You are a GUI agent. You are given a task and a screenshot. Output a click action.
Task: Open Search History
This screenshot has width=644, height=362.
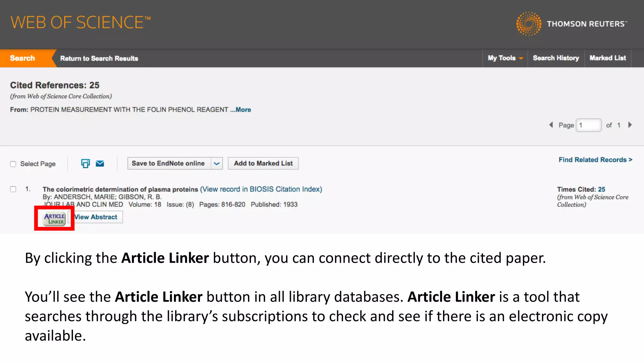click(x=556, y=58)
